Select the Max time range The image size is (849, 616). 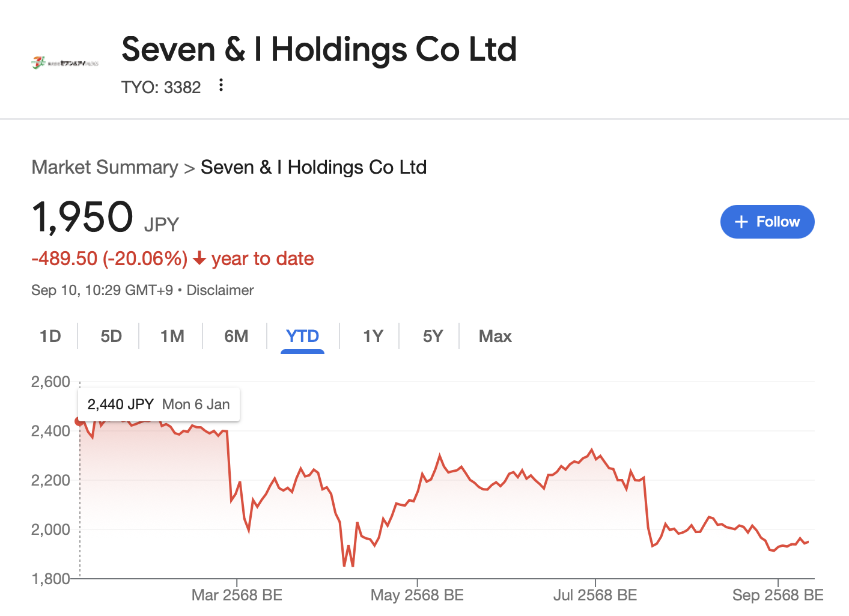pos(495,336)
